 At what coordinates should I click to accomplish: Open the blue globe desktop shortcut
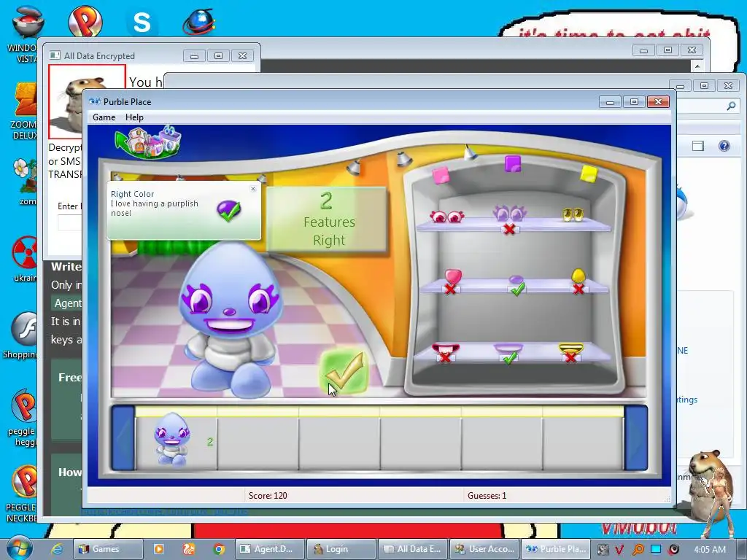pyautogui.click(x=199, y=22)
